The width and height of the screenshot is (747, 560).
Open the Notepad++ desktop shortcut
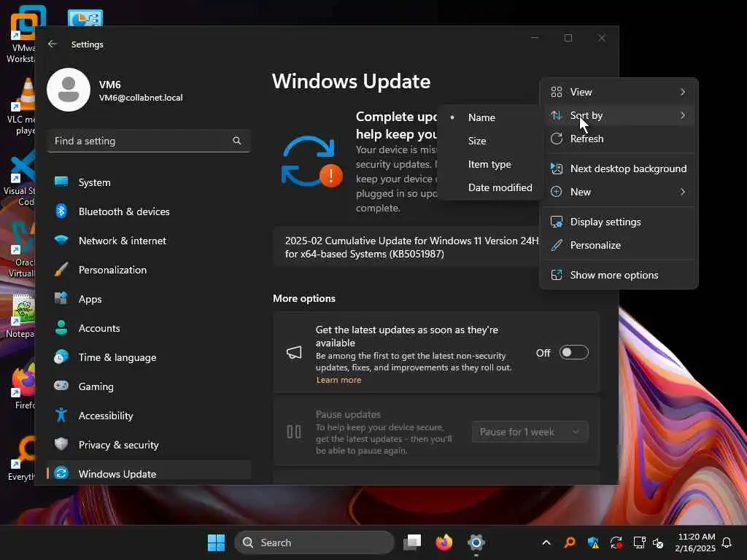coord(20,316)
